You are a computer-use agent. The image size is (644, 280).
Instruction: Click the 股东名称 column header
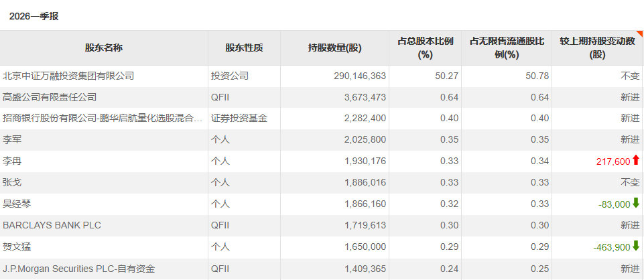pos(104,48)
